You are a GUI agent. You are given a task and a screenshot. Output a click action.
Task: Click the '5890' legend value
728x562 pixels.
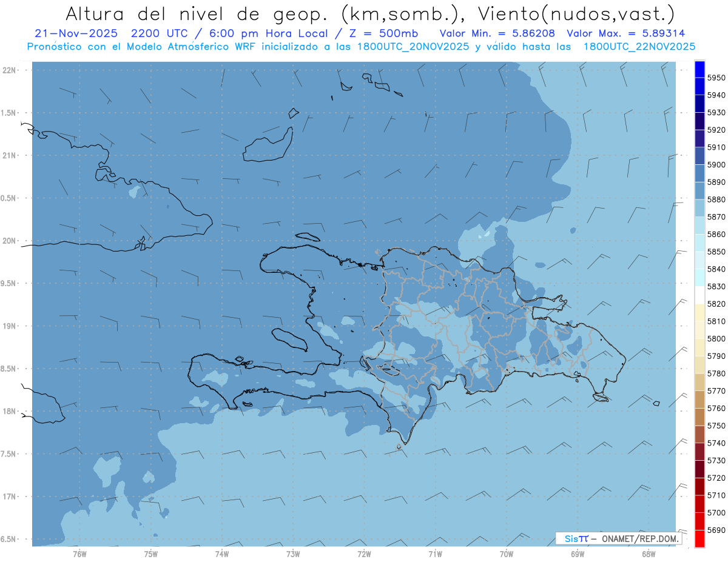click(x=716, y=182)
